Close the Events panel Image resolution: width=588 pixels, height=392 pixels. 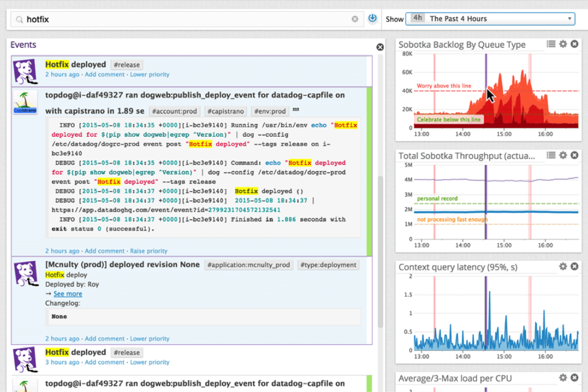tap(380, 47)
